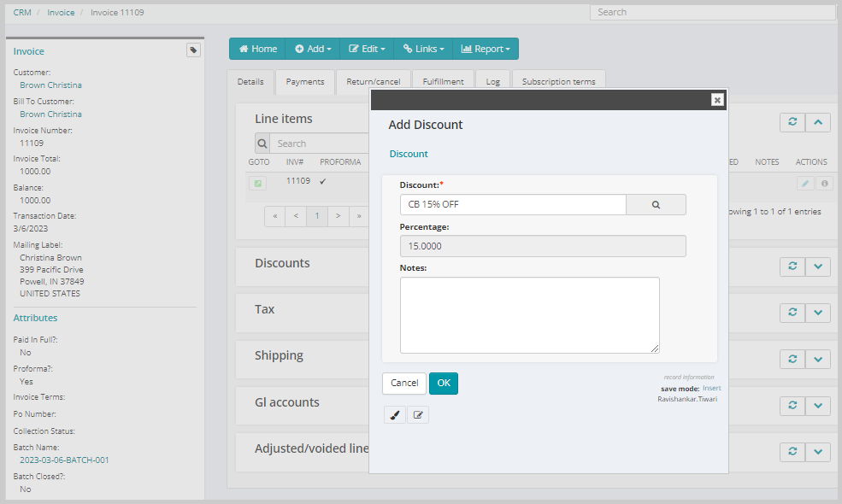
Task: Click the tag icon in Invoice panel
Action: 193,50
